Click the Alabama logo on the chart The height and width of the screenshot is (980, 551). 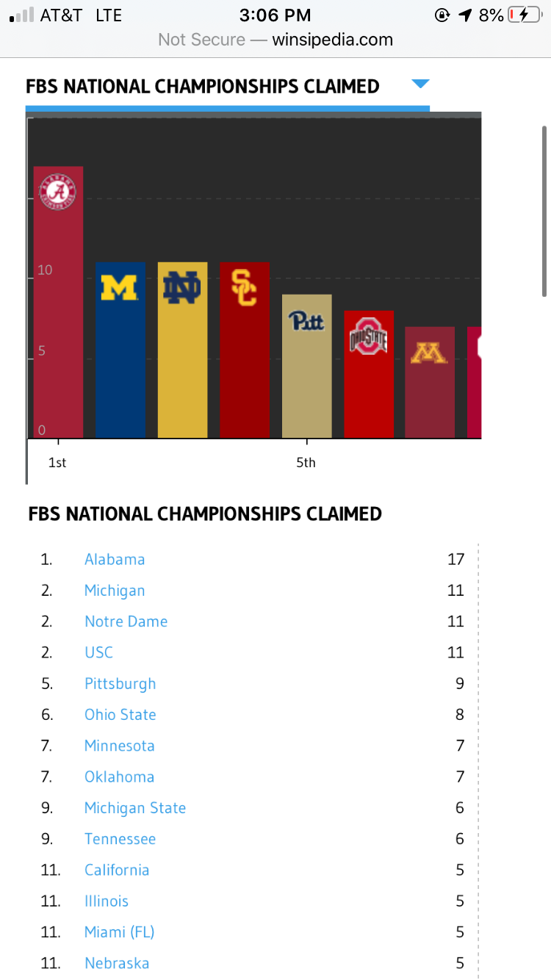[57, 191]
